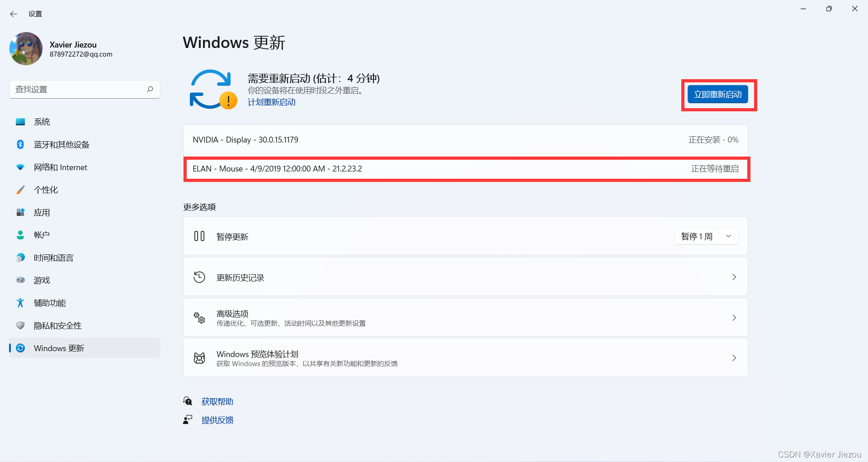Open the 获取帮助 link
This screenshot has height=462, width=868.
(217, 402)
